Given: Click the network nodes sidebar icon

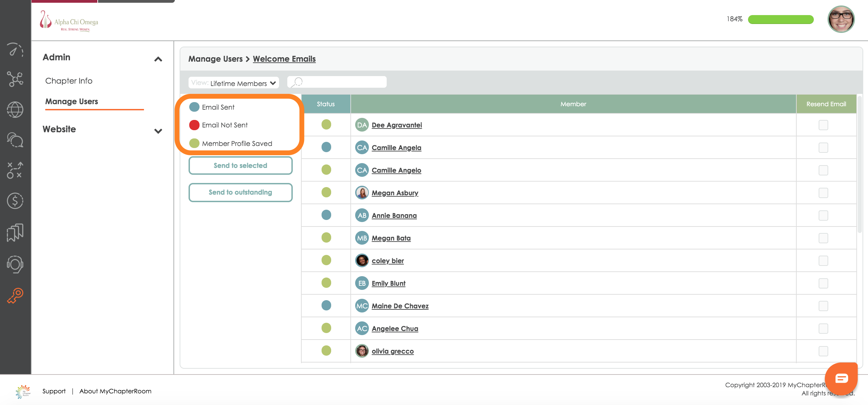Looking at the screenshot, I should (15, 79).
